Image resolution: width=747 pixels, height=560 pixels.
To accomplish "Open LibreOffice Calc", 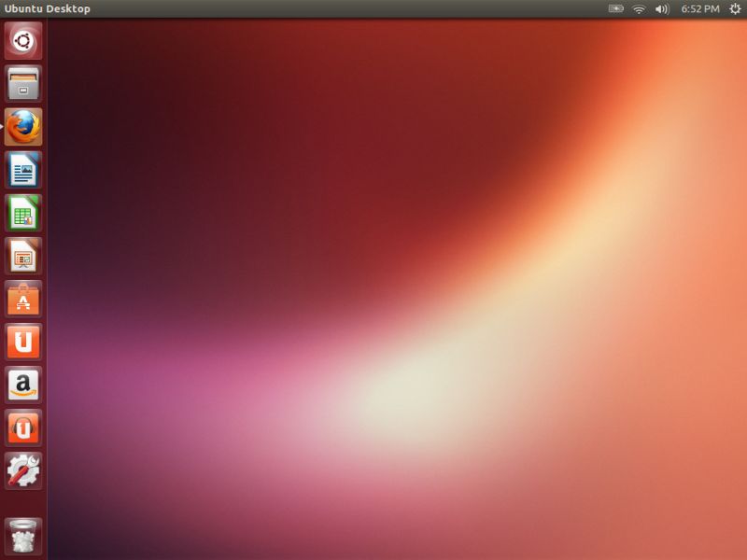I will (x=22, y=213).
